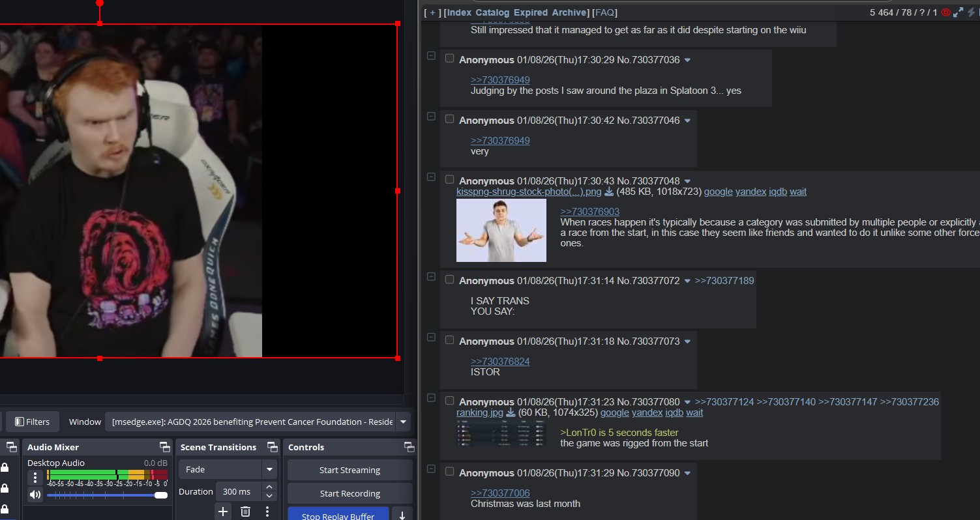Screen dimensions: 980x520
Task: Open the Fade transition dropdown
Action: point(270,469)
